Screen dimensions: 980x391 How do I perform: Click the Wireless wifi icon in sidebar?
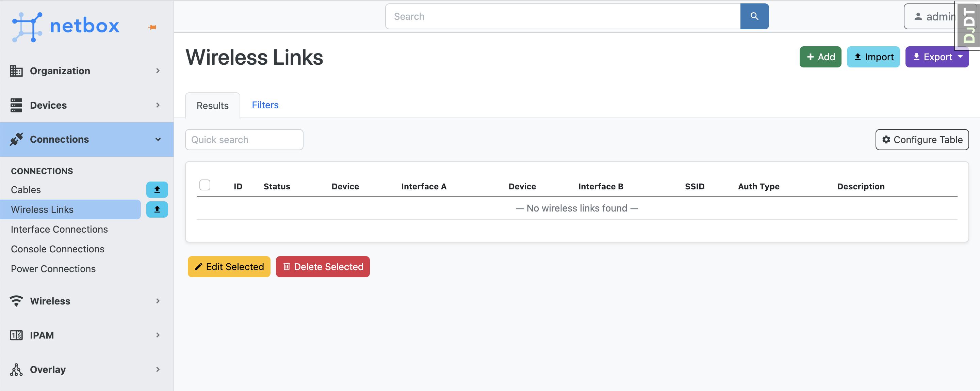pyautogui.click(x=16, y=301)
